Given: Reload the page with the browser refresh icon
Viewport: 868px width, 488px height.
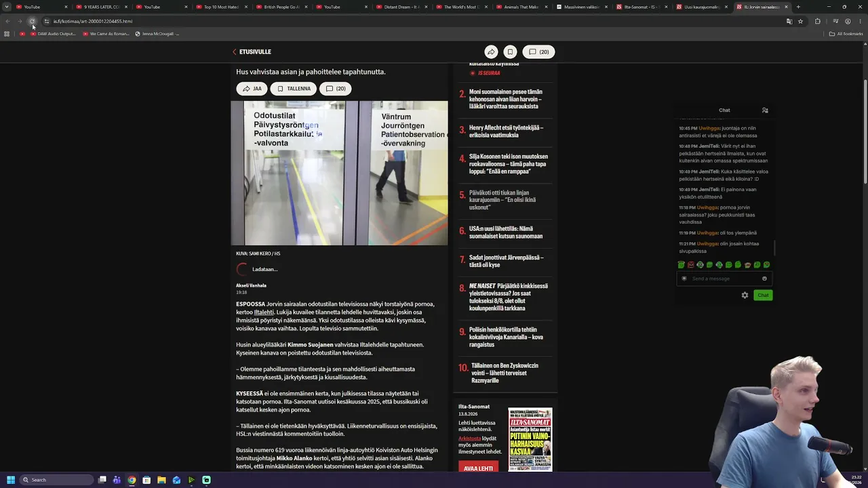Looking at the screenshot, I should [32, 21].
